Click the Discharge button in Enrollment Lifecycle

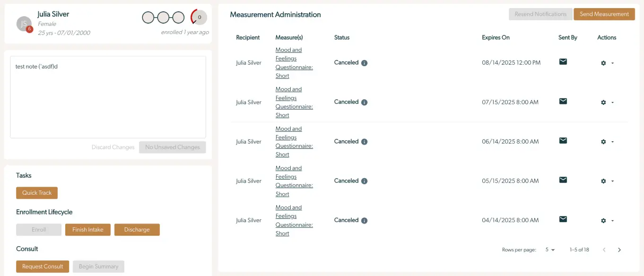137,230
